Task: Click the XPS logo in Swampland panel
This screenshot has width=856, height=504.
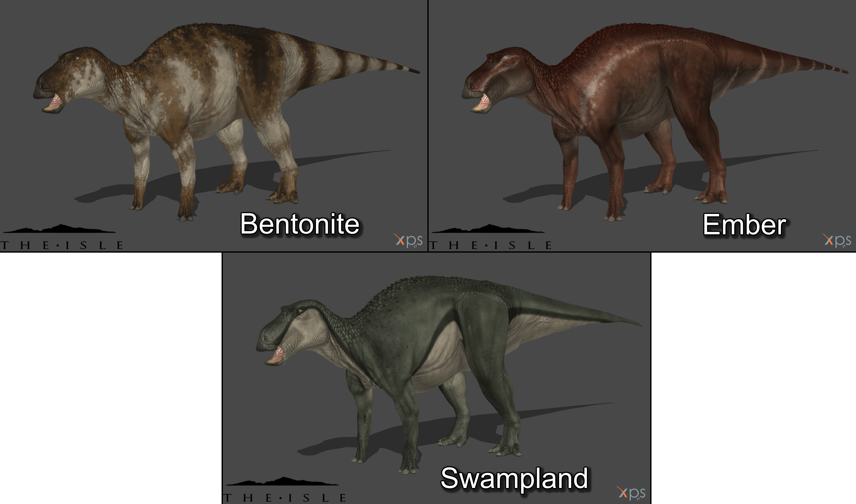Action: [631, 494]
